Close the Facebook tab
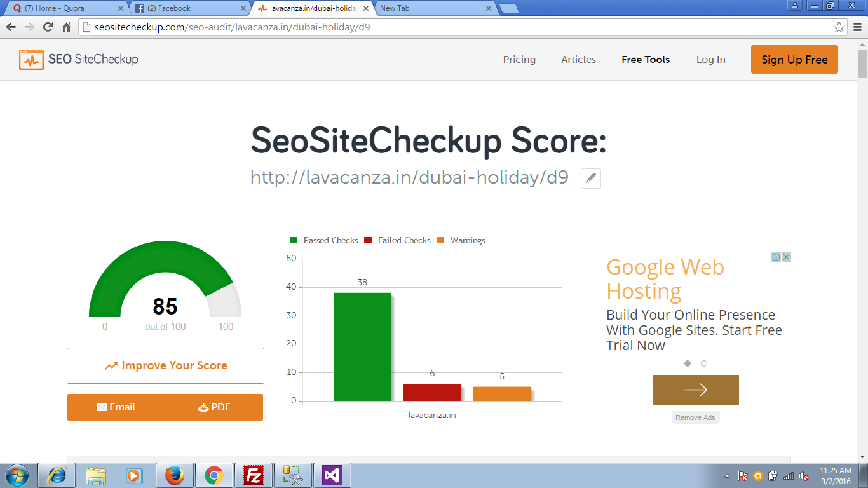This screenshot has width=868, height=488. (242, 8)
